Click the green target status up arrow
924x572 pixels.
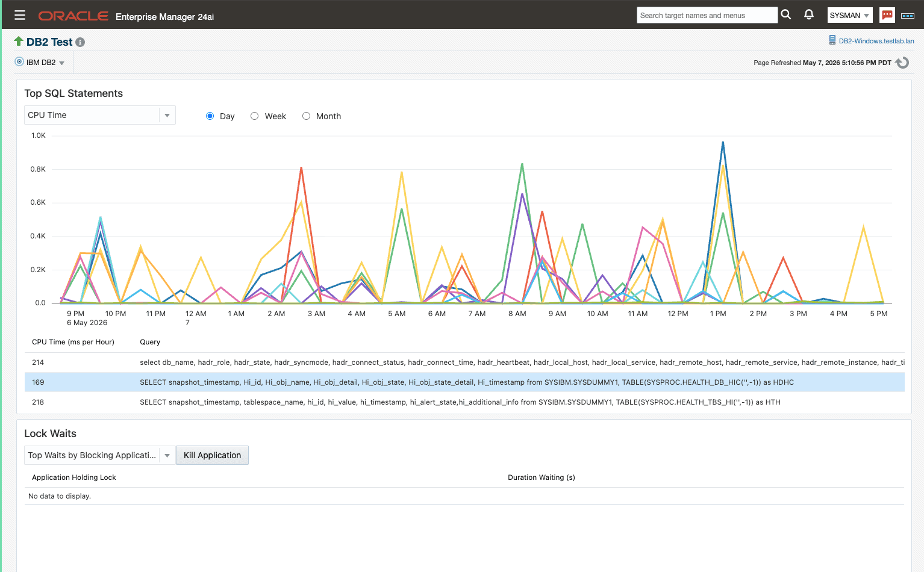tap(19, 41)
